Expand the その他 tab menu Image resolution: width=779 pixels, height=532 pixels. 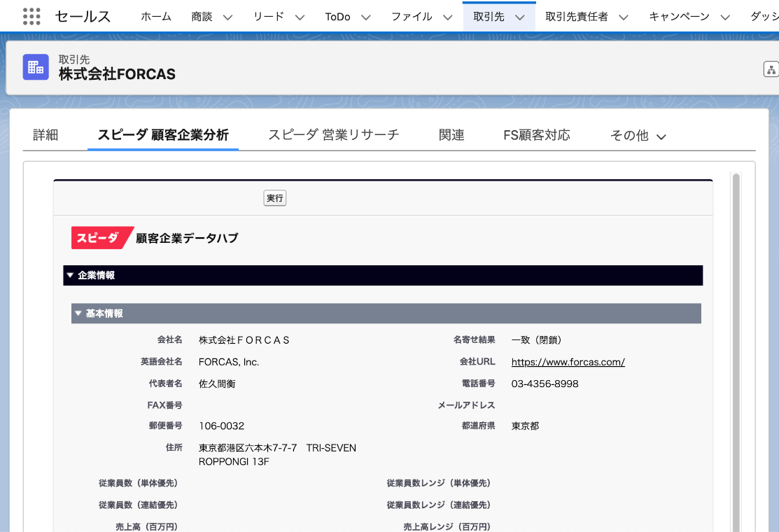point(638,136)
